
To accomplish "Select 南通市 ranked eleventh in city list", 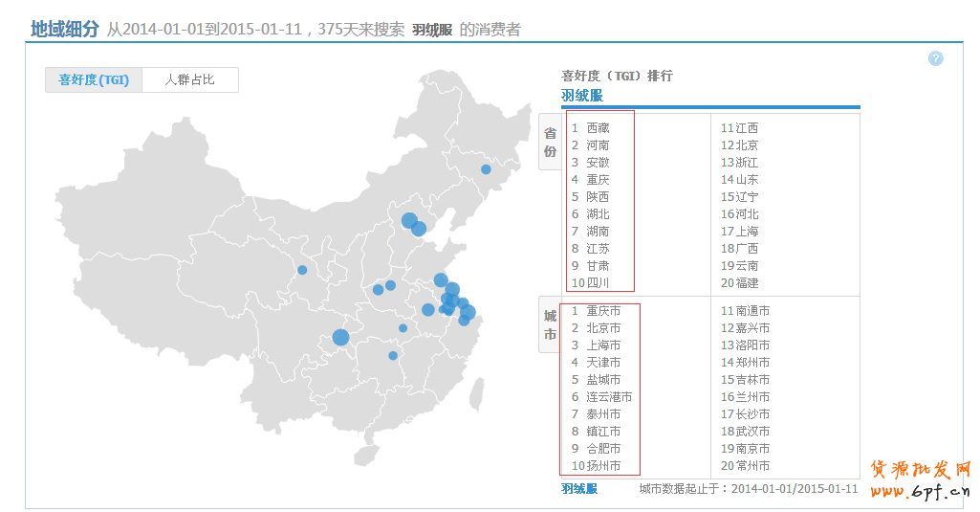I will pos(752,311).
